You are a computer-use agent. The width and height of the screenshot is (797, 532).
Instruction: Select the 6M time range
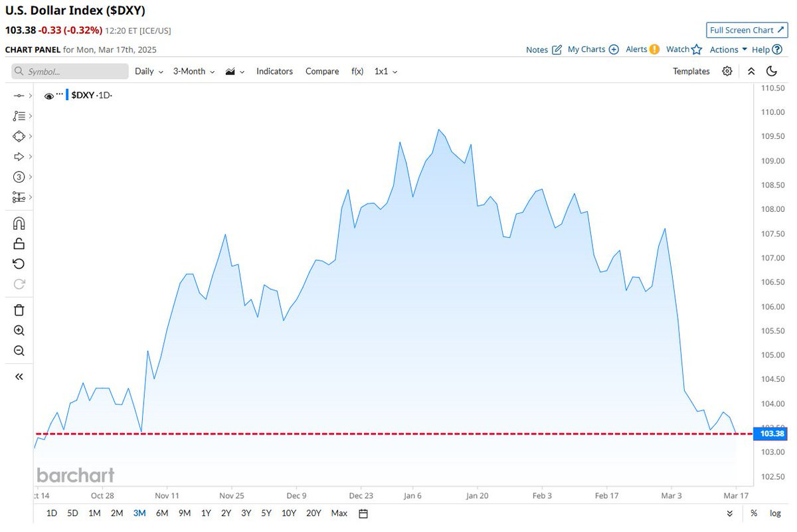click(162, 513)
